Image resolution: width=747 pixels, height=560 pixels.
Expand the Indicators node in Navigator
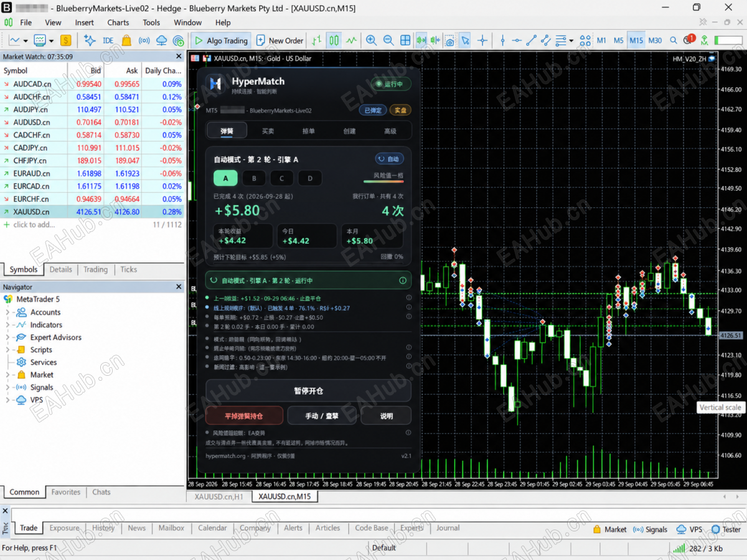click(8, 325)
